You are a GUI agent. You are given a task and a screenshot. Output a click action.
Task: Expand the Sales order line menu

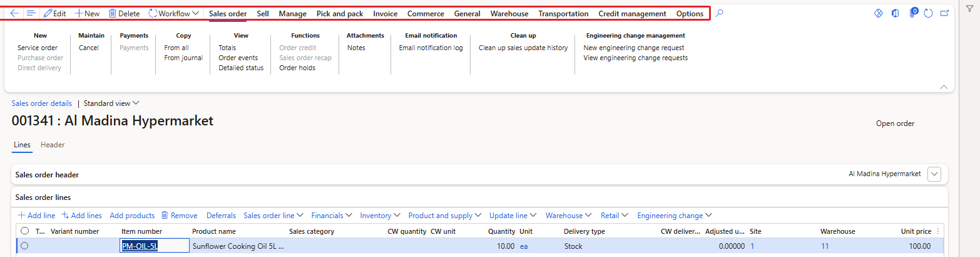[x=273, y=216]
